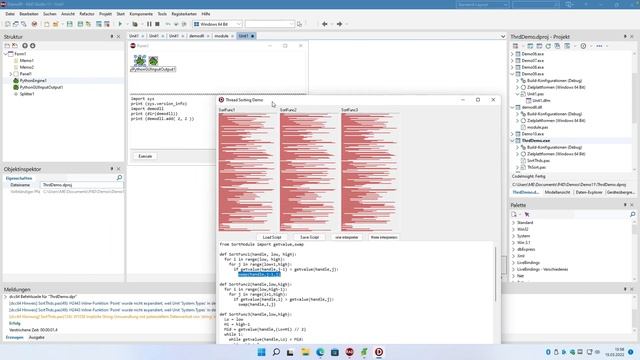
Task: Select PythonEngine1 in Struktur tree
Action: (33, 81)
